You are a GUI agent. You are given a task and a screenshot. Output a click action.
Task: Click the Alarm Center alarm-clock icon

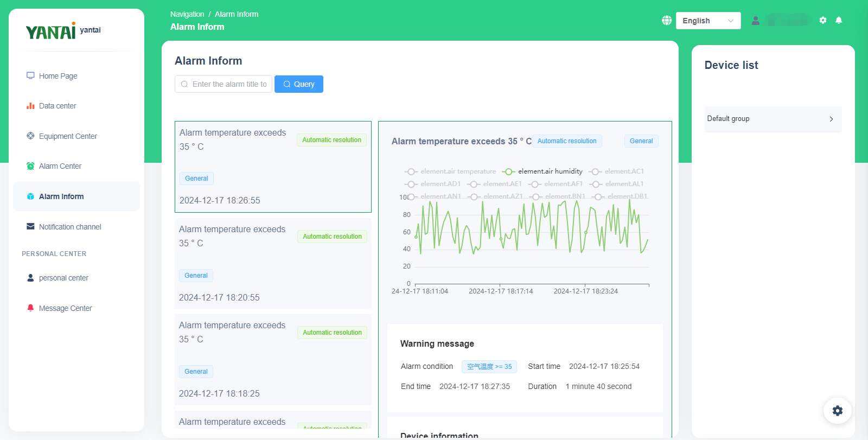pos(30,166)
